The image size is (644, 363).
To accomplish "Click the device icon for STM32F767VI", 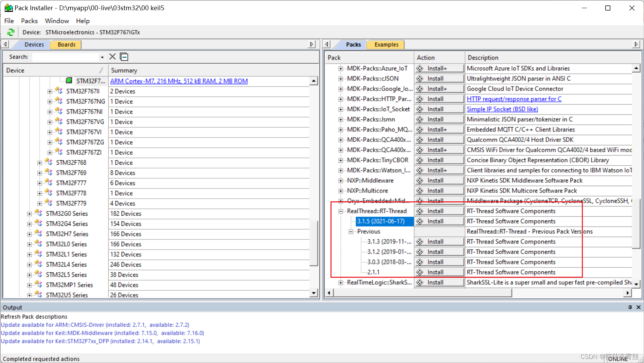I will pyautogui.click(x=59, y=131).
